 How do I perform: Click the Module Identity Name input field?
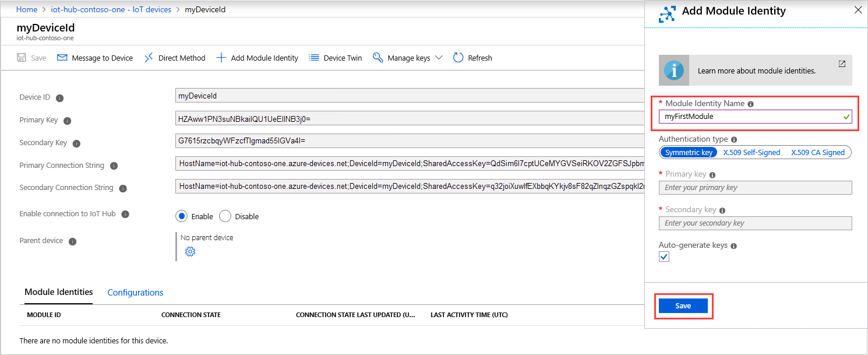coord(751,117)
